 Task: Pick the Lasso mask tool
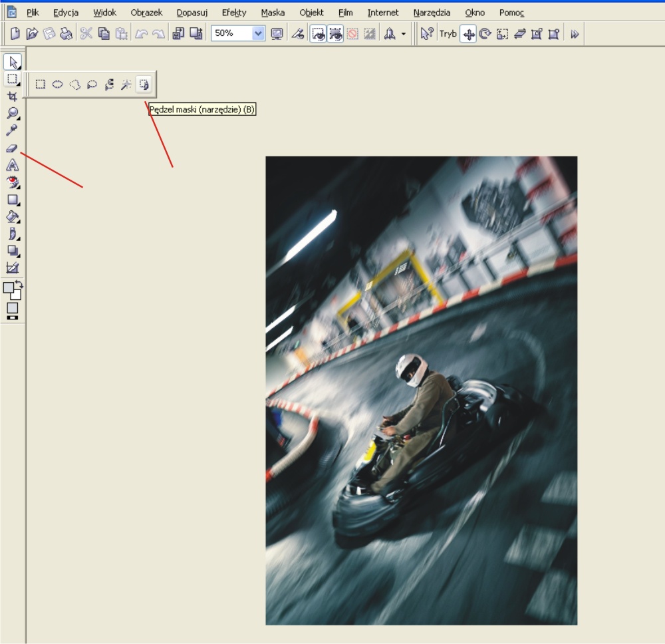(x=92, y=84)
